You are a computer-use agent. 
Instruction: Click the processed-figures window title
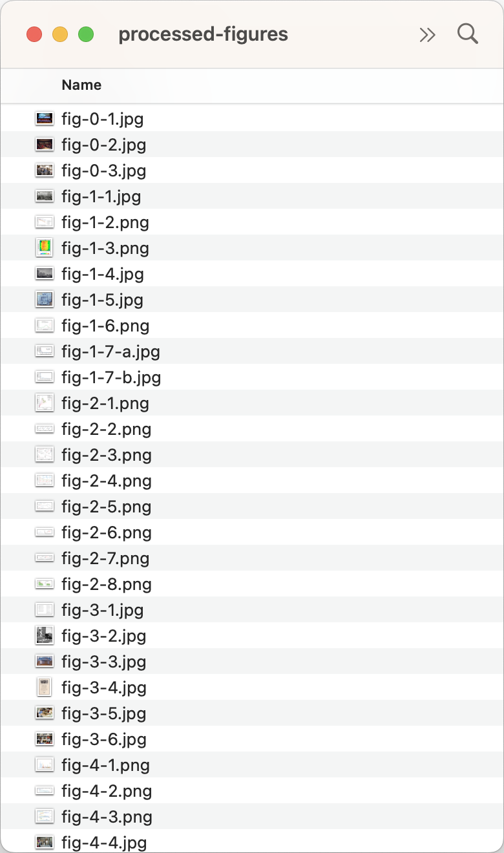point(203,34)
